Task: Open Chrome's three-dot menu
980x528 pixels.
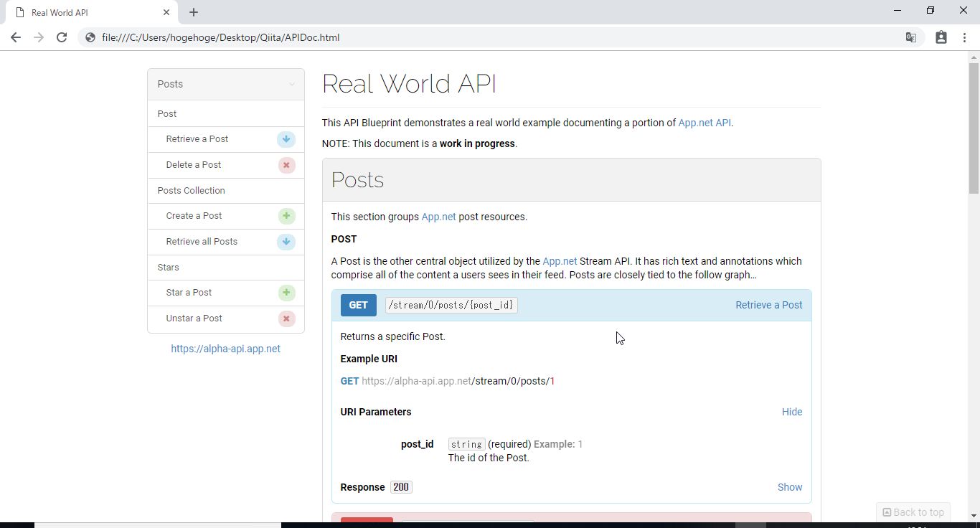Action: click(x=965, y=37)
